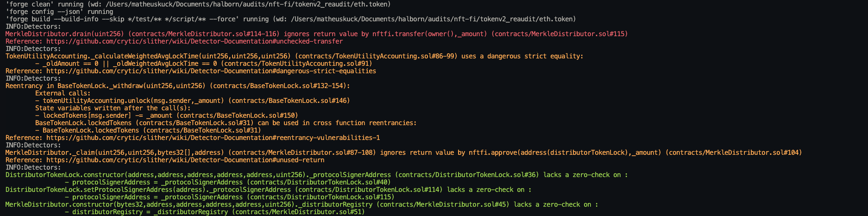
Task: Click the MerkleDistributor._claim finding line
Action: (x=404, y=152)
